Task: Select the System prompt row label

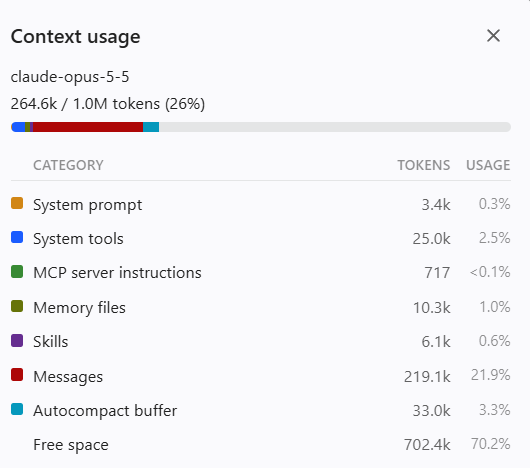Action: click(88, 205)
